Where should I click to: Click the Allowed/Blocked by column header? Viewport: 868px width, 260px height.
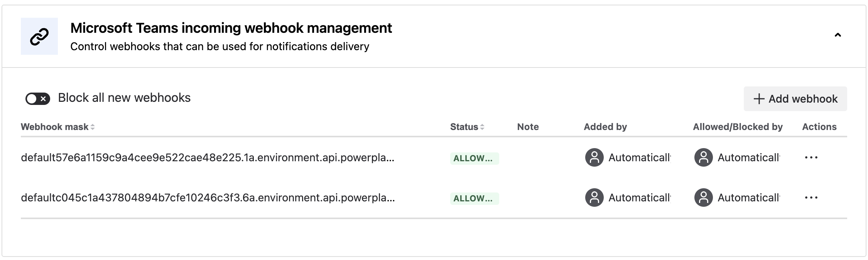[x=737, y=127]
